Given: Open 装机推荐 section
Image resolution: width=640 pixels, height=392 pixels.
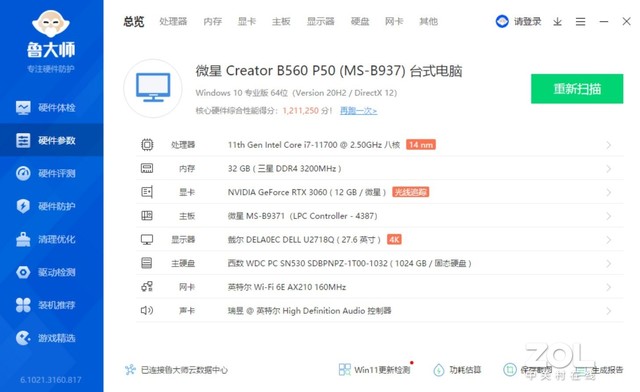Looking at the screenshot, I should point(51,305).
